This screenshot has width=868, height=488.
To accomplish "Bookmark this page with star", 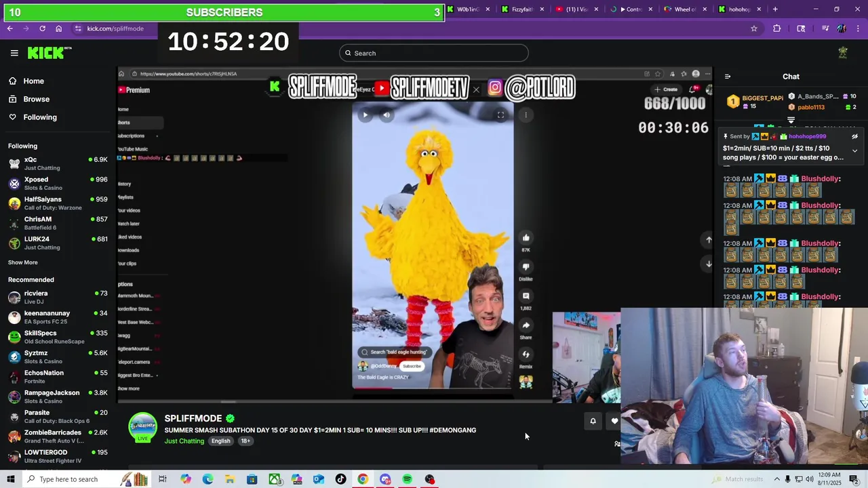I will pyautogui.click(x=753, y=28).
